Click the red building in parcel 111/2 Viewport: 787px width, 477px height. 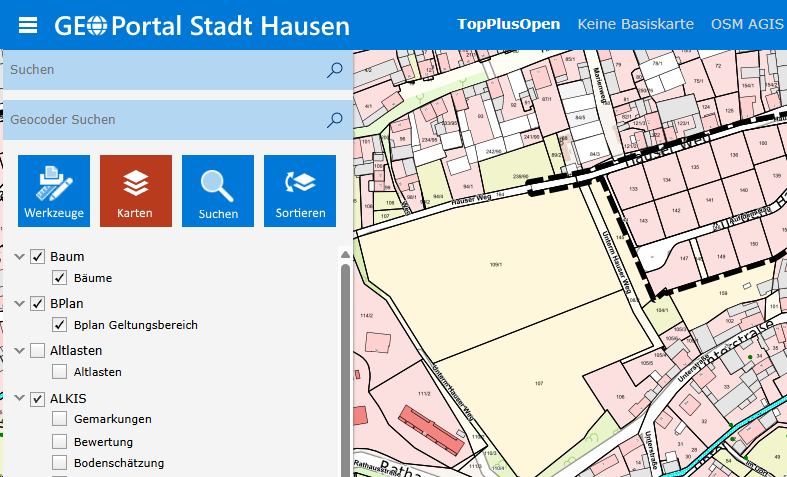432,431
